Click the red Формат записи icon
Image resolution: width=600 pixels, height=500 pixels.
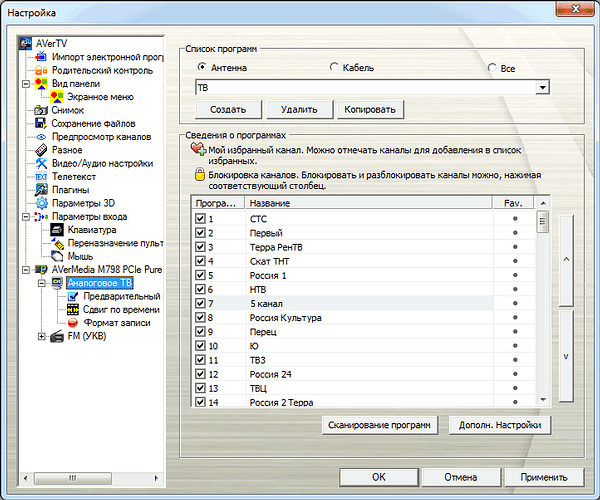(72, 323)
